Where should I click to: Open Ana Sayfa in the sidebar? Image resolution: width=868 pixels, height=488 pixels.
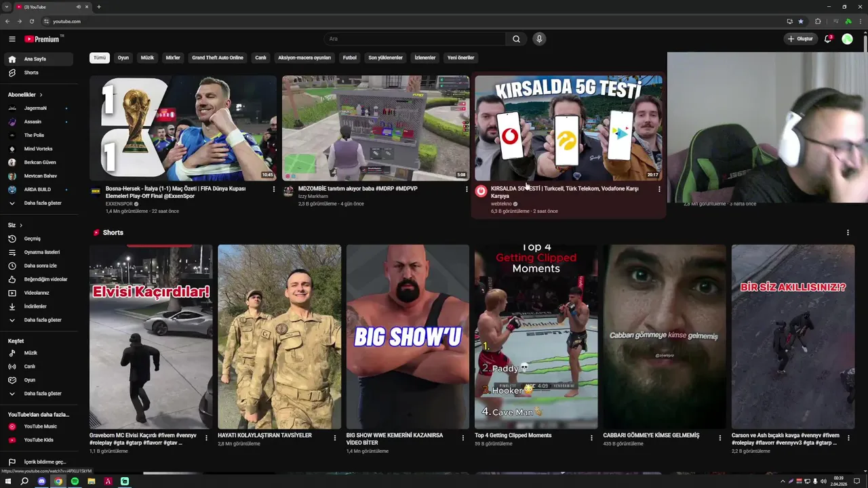37,59
